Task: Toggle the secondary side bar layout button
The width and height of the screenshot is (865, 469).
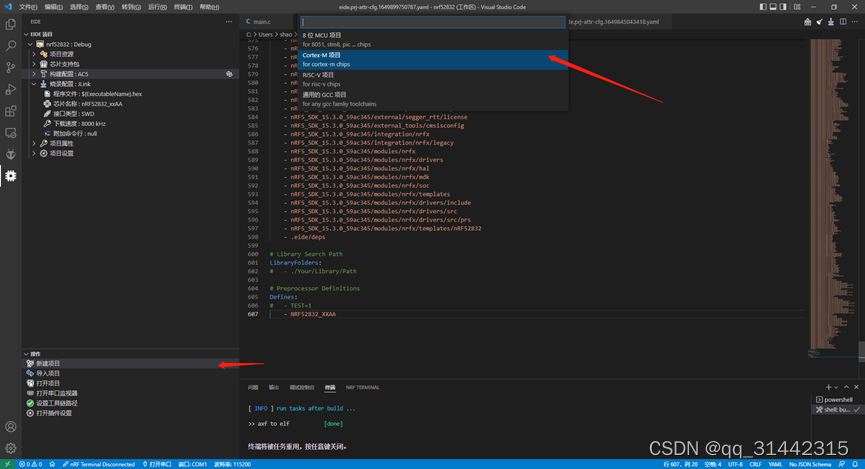Action: point(783,7)
